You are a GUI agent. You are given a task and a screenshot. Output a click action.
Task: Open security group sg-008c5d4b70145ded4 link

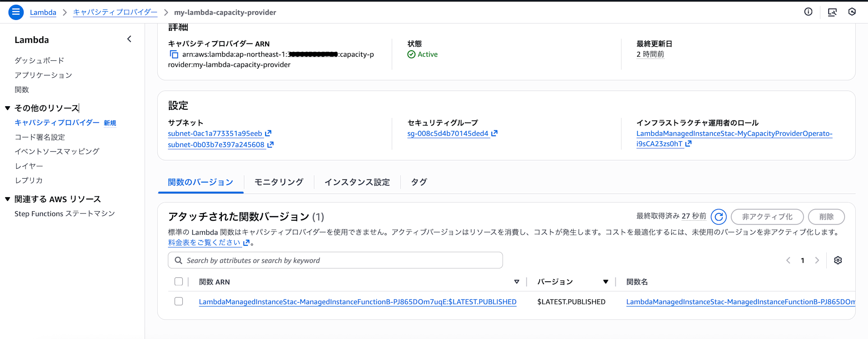[x=448, y=134]
